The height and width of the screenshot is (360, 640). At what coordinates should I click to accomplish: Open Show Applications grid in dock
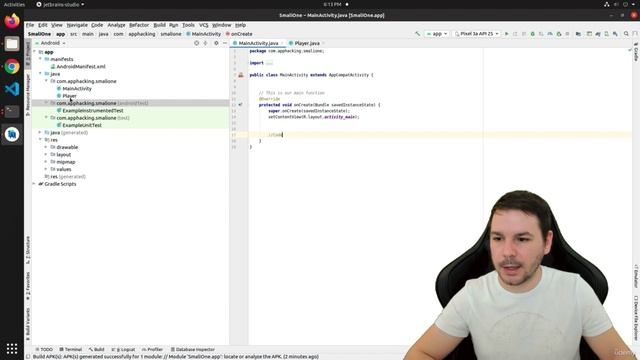(x=12, y=349)
